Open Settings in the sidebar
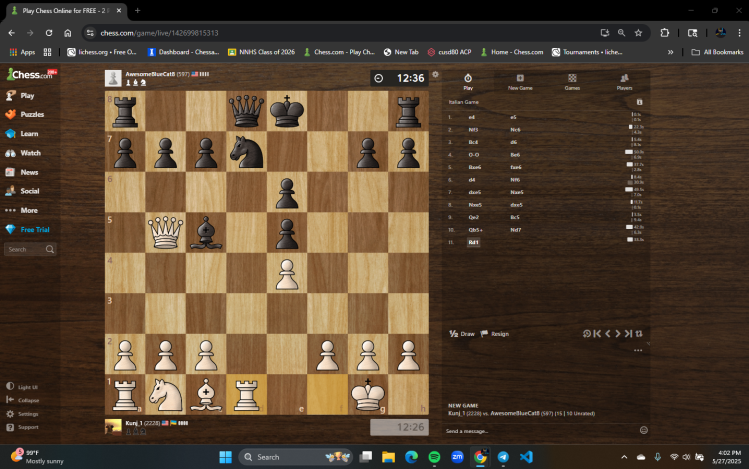 pos(22,414)
